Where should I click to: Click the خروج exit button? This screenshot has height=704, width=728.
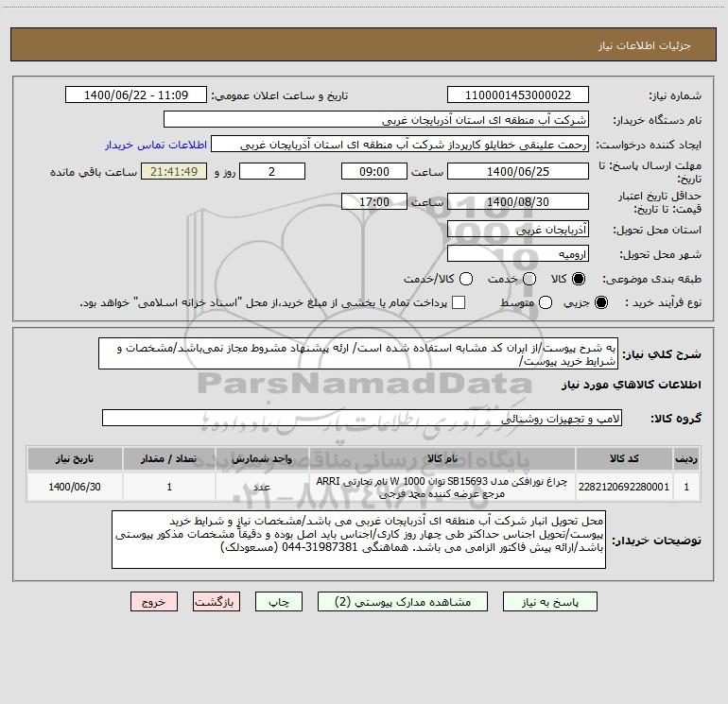pos(154,602)
